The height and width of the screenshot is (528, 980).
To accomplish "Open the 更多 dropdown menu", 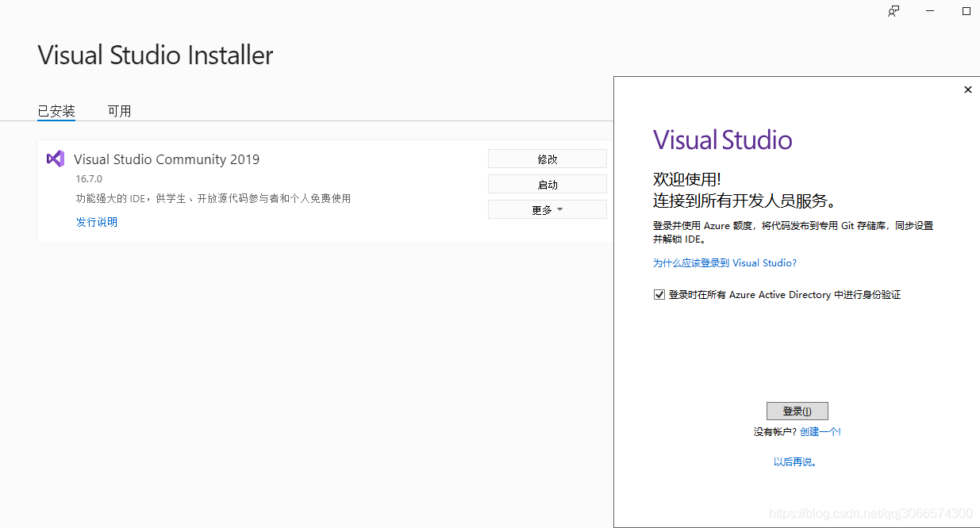I will click(x=548, y=210).
